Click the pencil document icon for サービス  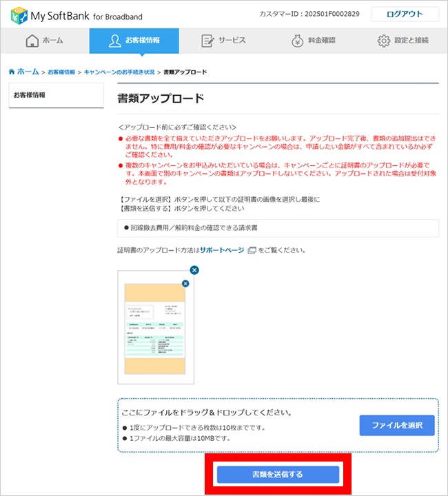(x=207, y=41)
